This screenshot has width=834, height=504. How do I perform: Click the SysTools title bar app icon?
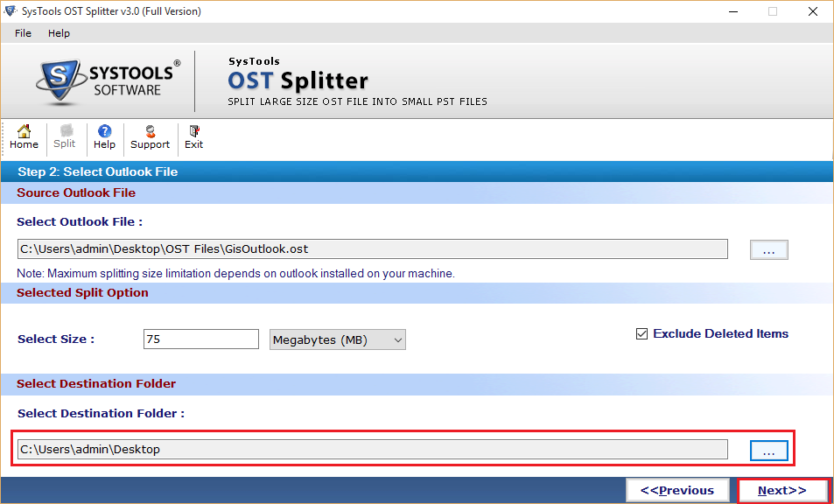click(11, 11)
